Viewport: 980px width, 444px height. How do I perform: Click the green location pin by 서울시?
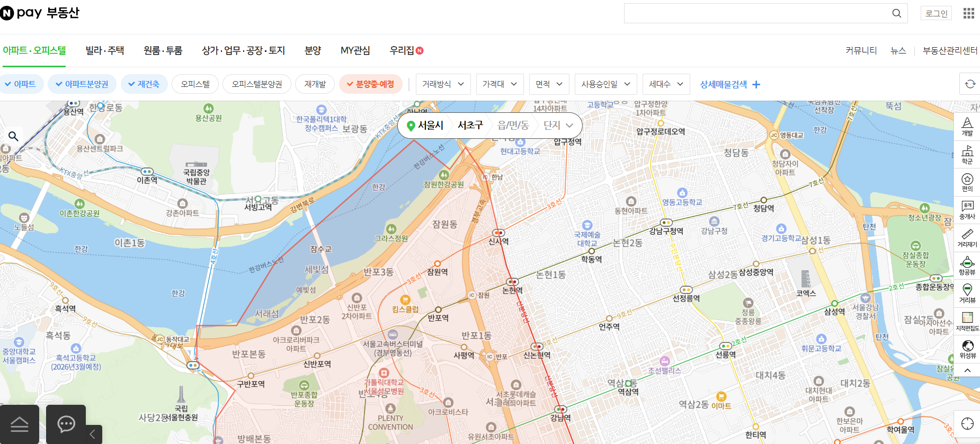click(411, 126)
